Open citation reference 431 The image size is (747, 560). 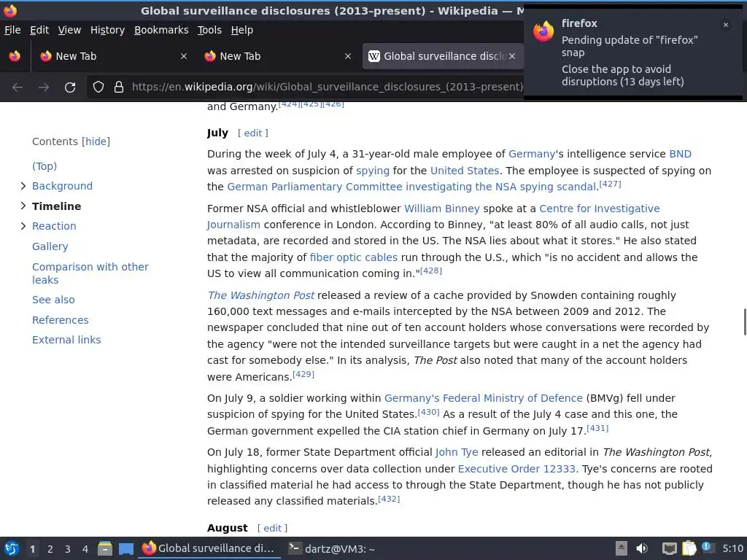point(597,428)
